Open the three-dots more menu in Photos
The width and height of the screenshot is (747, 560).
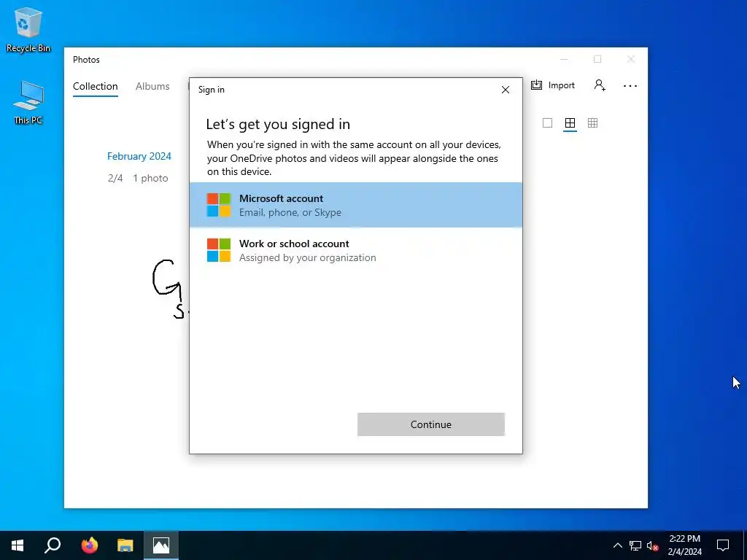pyautogui.click(x=630, y=86)
